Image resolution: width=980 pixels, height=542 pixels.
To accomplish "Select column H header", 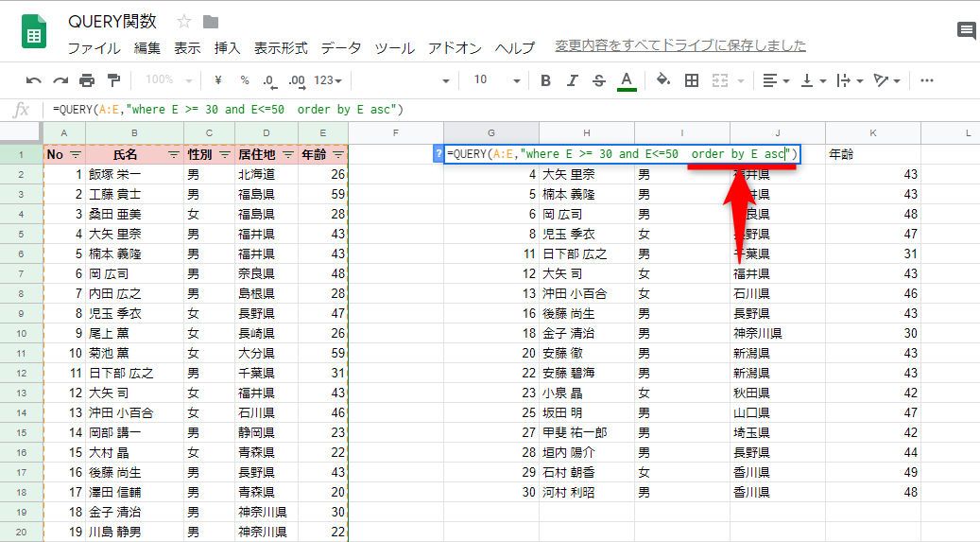I will [586, 132].
